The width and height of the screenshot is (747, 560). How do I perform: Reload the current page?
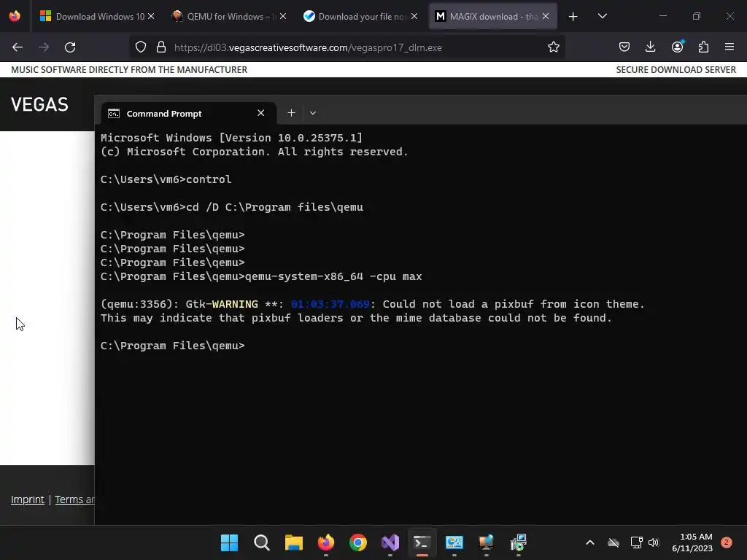pos(70,47)
